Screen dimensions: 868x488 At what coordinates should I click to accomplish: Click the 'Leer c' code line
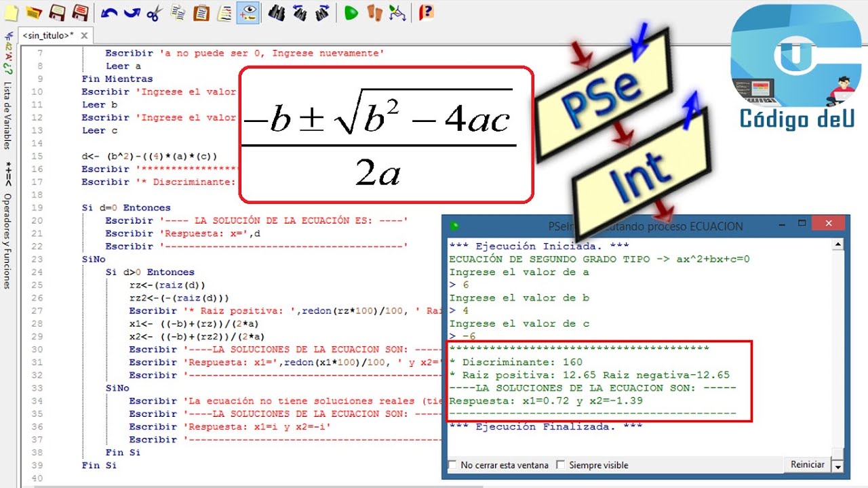tap(100, 130)
